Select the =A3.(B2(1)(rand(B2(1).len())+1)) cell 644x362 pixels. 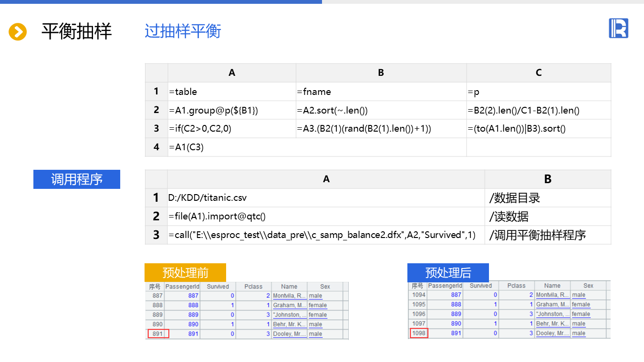(x=381, y=129)
